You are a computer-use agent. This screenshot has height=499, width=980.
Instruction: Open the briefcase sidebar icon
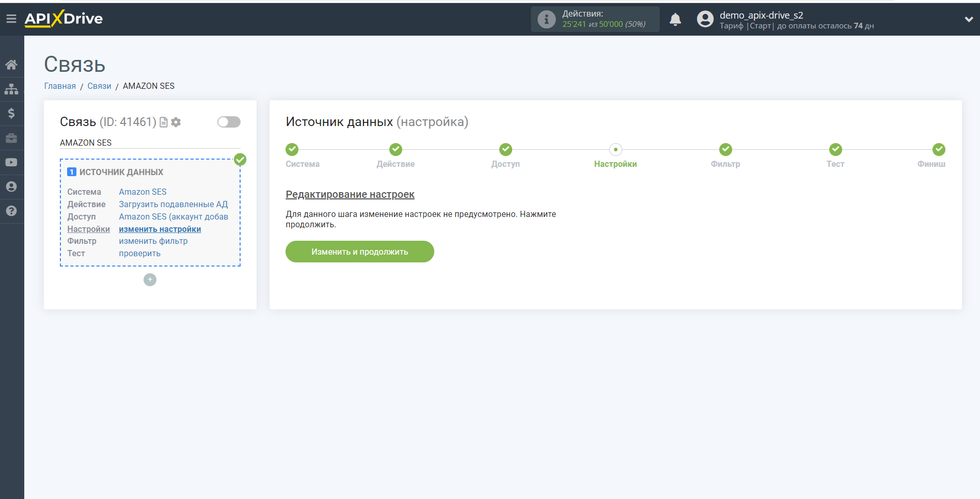click(x=11, y=138)
